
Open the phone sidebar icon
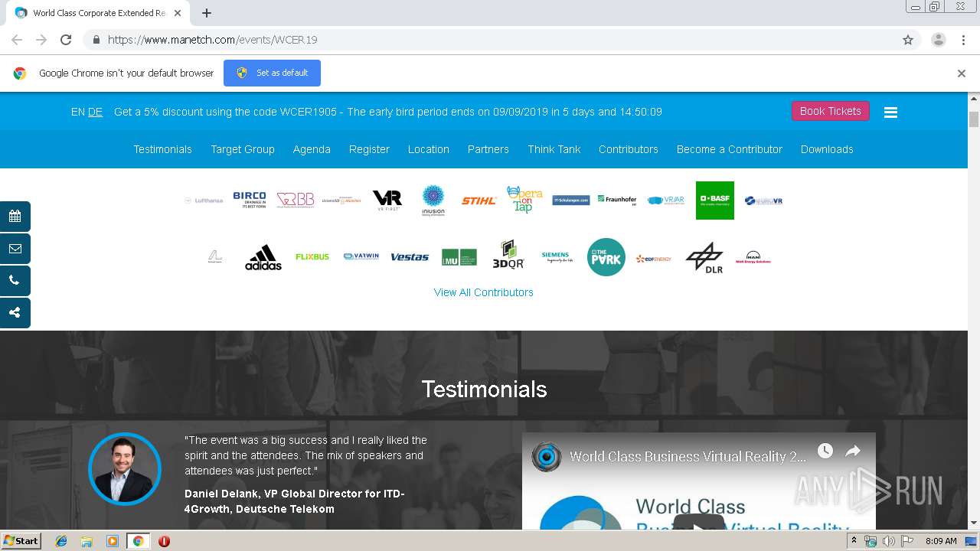(15, 281)
